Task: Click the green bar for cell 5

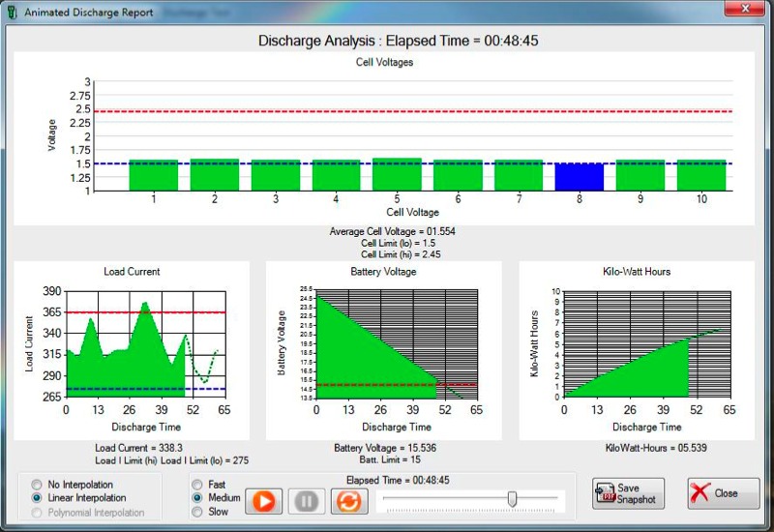Action: (397, 175)
